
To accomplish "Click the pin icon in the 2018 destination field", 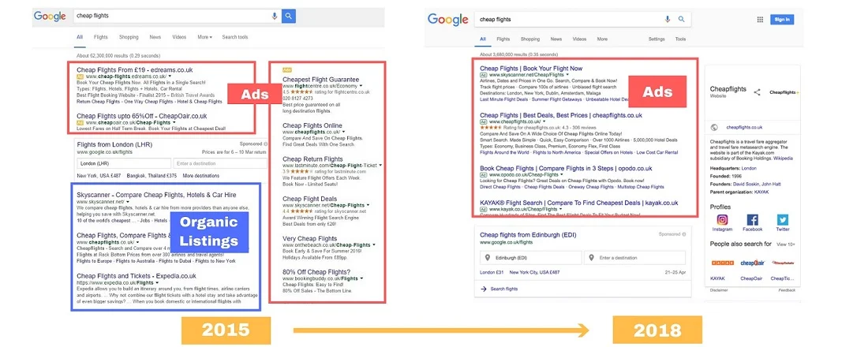I will [591, 258].
